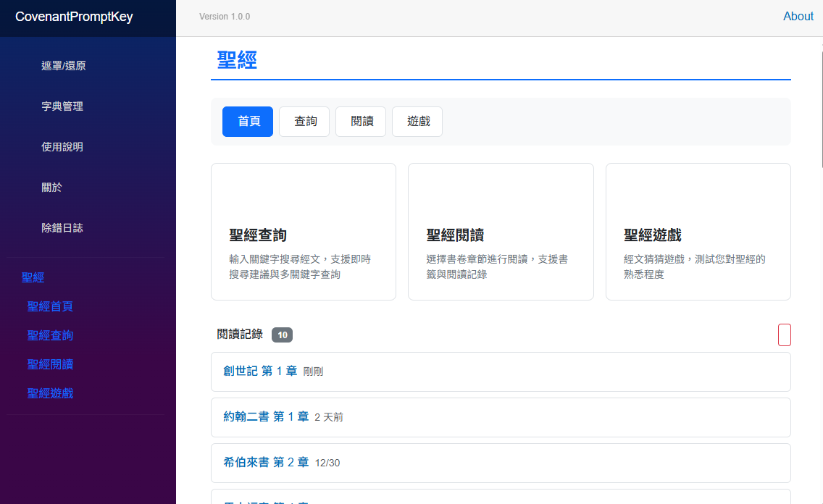The height and width of the screenshot is (504, 823).
Task: Switch to the 查詢 tab
Action: coord(304,122)
